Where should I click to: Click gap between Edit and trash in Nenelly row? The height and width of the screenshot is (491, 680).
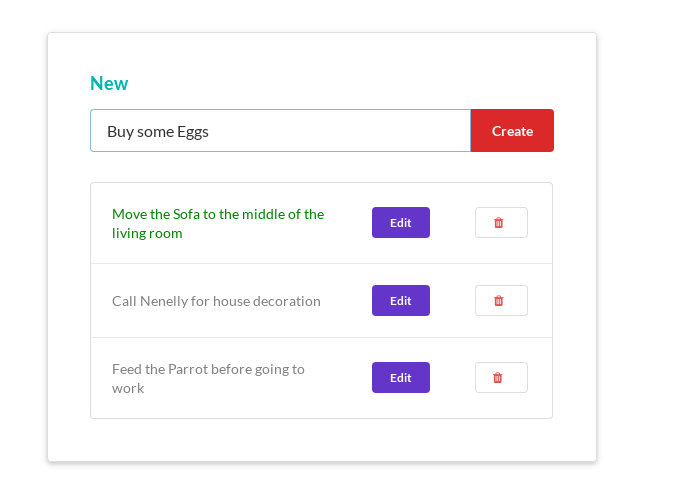click(x=452, y=300)
